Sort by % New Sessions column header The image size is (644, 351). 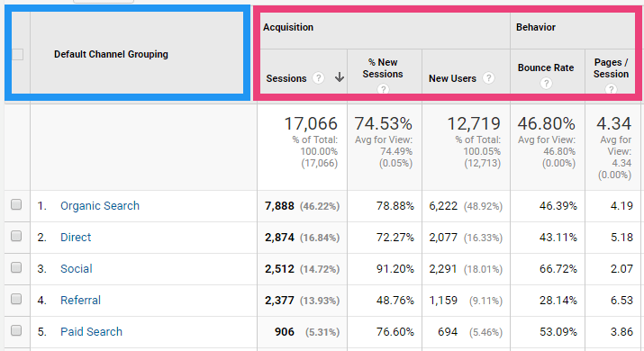[x=383, y=68]
